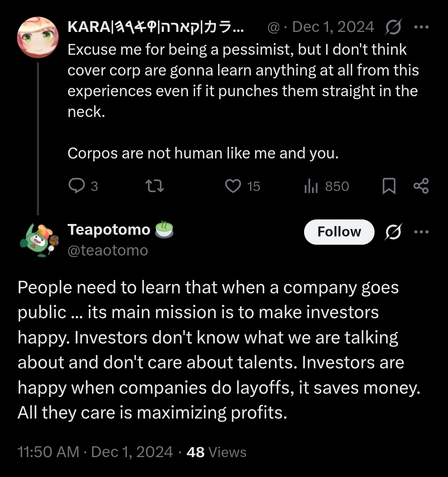Open replies on KARA's post
Image resolution: width=448 pixels, height=477 pixels.
point(83,186)
